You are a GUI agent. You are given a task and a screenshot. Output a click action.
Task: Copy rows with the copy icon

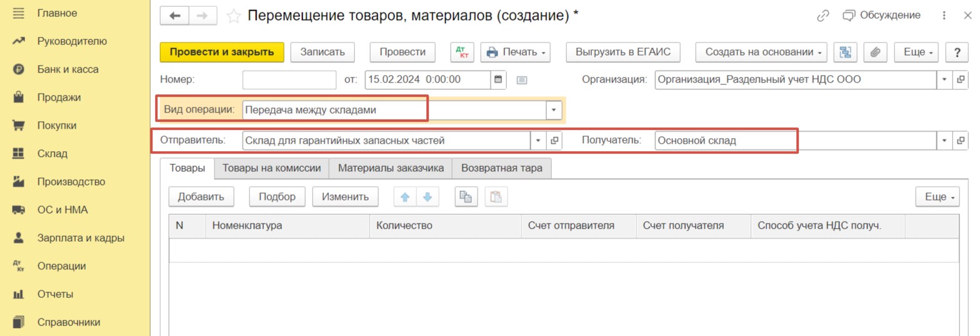[x=465, y=197]
